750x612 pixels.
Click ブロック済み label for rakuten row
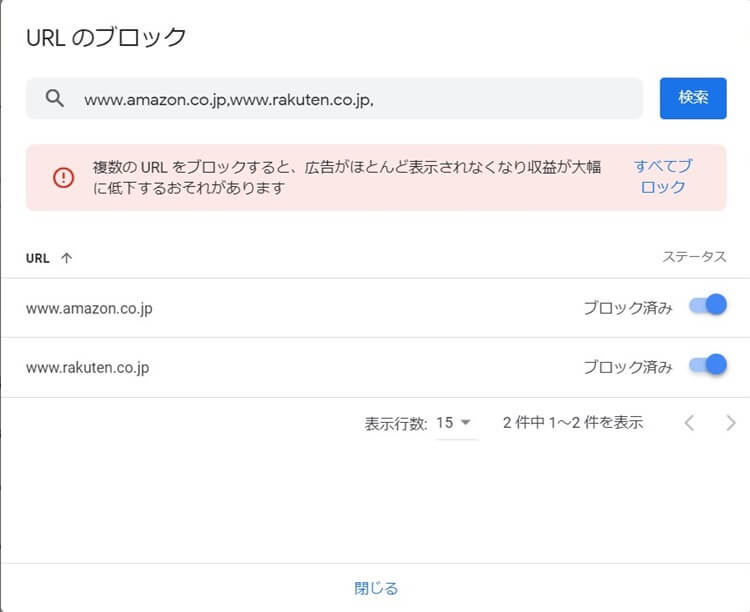tap(628, 367)
